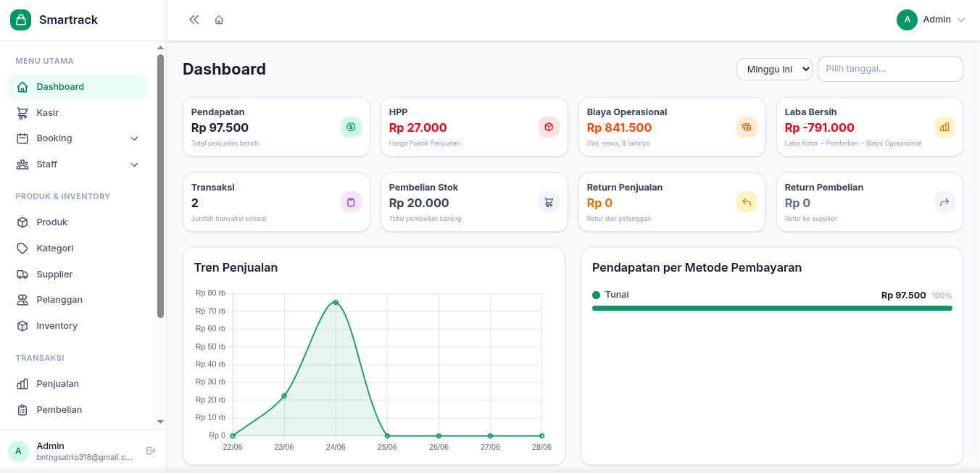The image size is (980, 473).
Task: Collapse sidebar with double-chevron icon
Action: [194, 20]
